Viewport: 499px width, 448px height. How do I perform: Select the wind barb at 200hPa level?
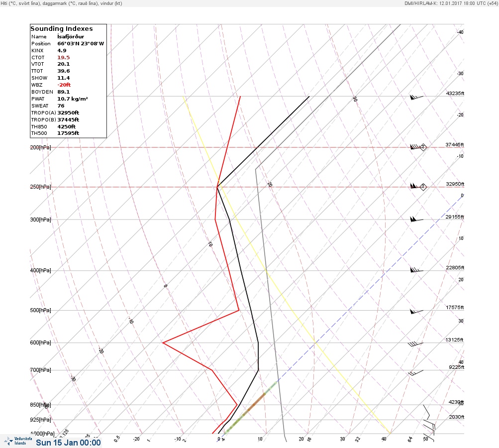point(416,147)
